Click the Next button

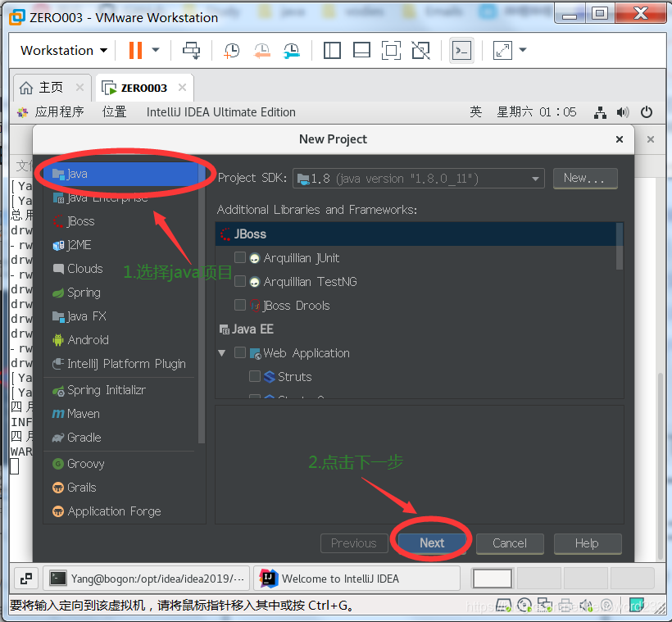click(432, 543)
